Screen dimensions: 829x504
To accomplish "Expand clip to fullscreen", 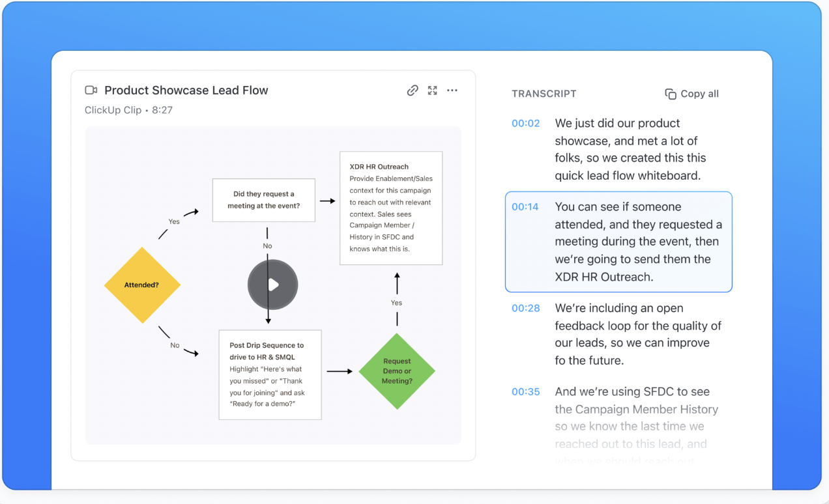I will [432, 91].
